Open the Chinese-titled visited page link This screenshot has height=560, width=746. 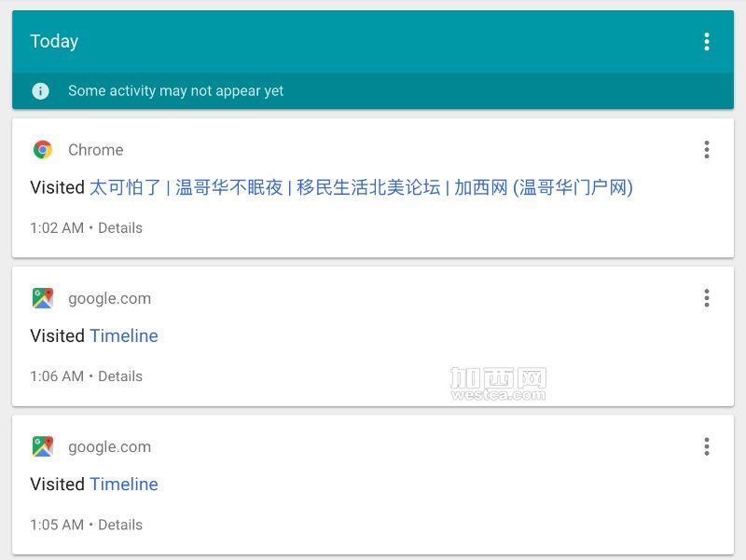361,187
